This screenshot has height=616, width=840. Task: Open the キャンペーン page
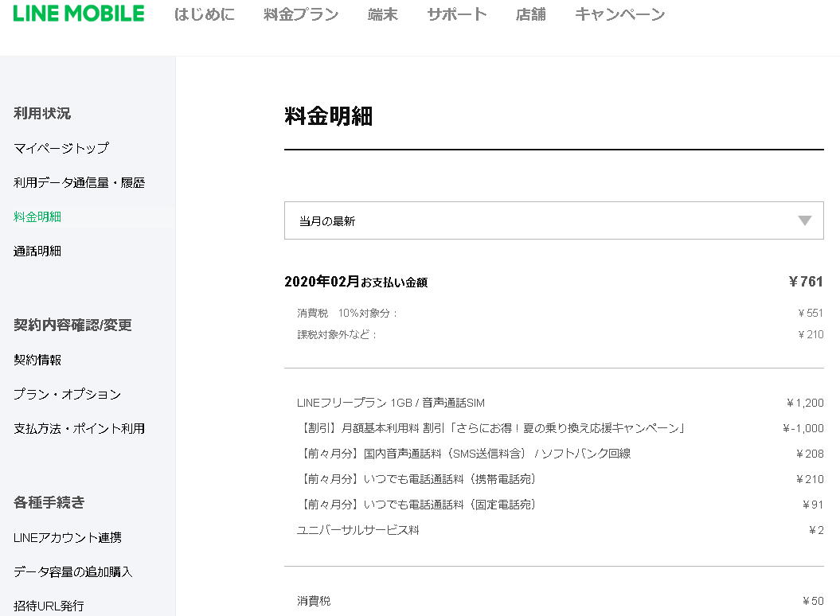pos(619,14)
